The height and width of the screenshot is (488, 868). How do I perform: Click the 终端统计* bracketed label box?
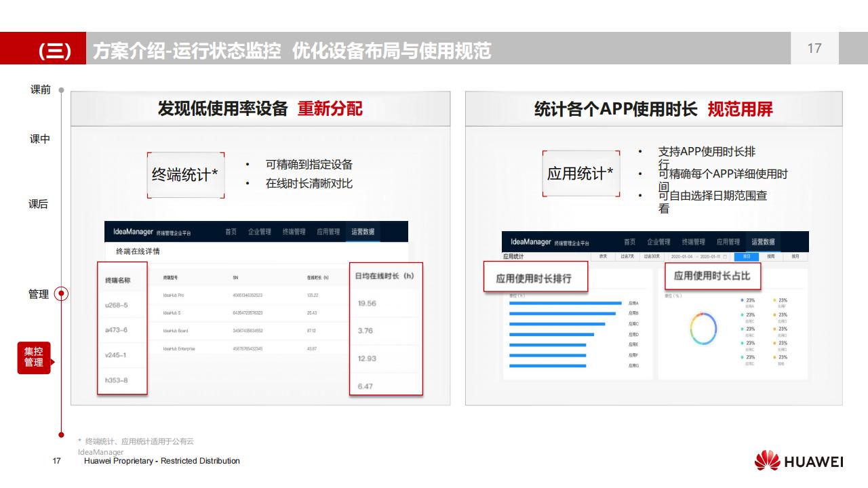coord(185,175)
